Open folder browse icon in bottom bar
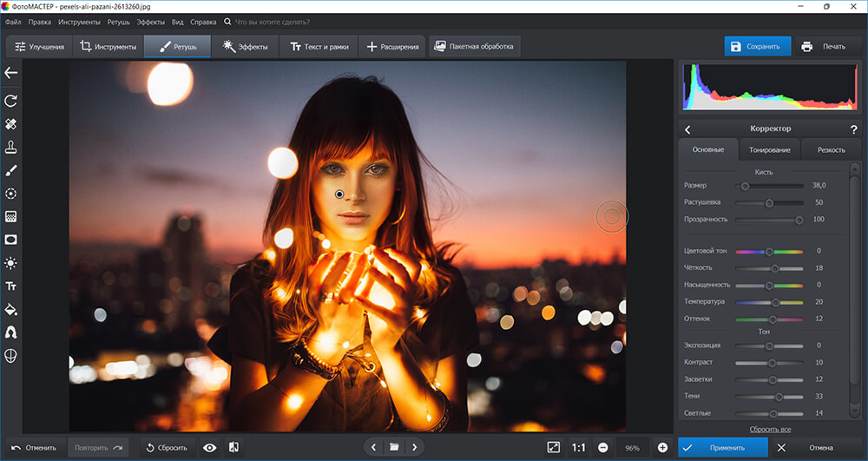 point(394,447)
